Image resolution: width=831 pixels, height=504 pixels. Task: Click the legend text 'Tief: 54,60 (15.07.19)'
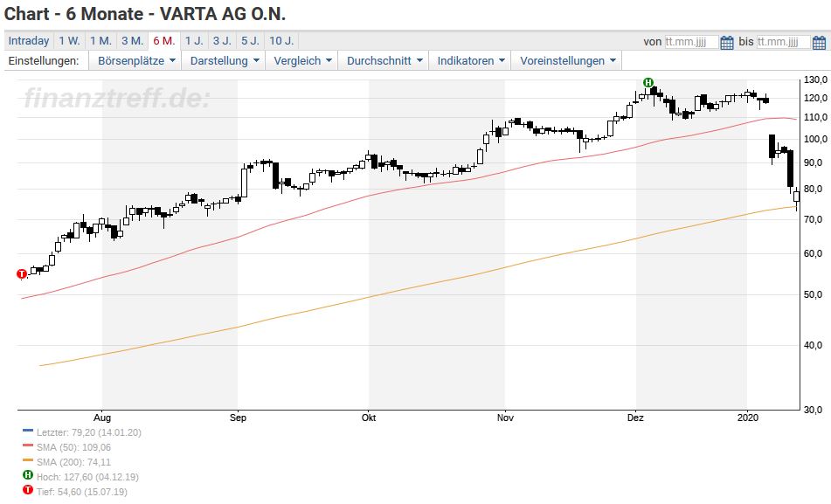click(x=81, y=492)
